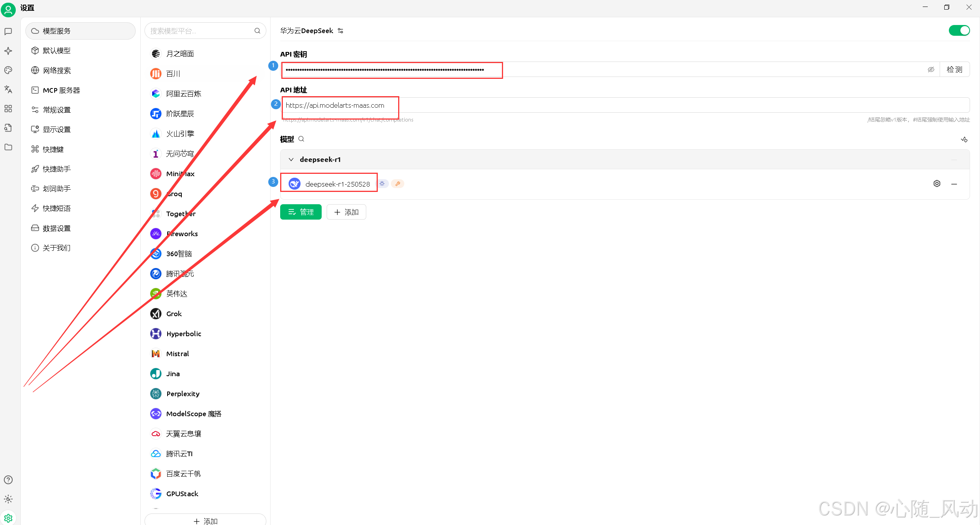Open the 数据设置 settings menu
The width and height of the screenshot is (980, 525).
coord(56,228)
